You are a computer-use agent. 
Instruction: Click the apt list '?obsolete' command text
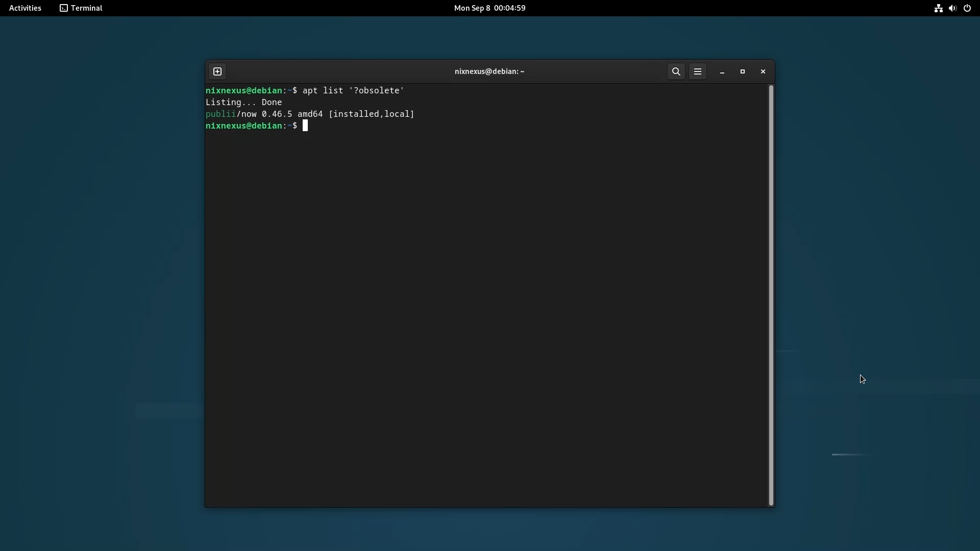pyautogui.click(x=353, y=91)
